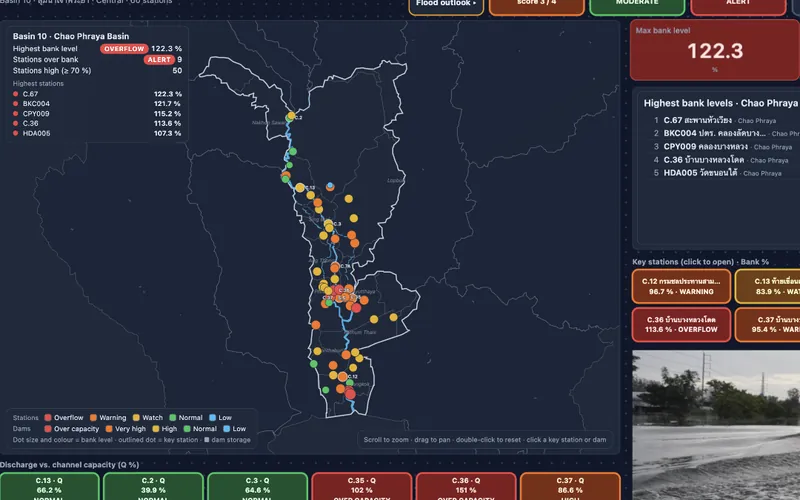Open the Flood outlook dropdown

(446, 5)
